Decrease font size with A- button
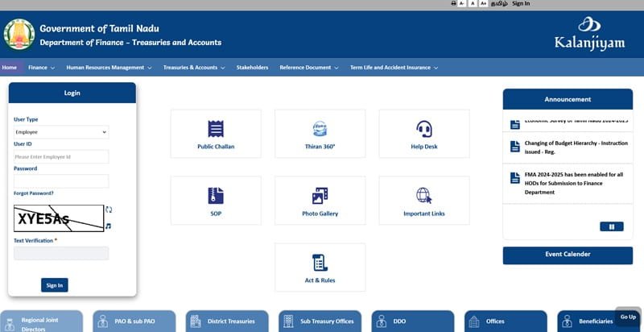This screenshot has height=332, width=644. pyautogui.click(x=463, y=4)
